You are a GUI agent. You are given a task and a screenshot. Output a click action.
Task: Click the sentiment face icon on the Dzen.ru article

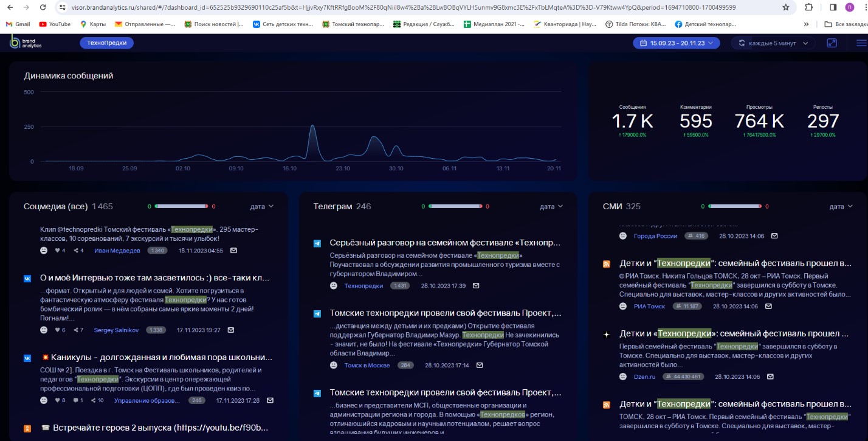click(623, 377)
